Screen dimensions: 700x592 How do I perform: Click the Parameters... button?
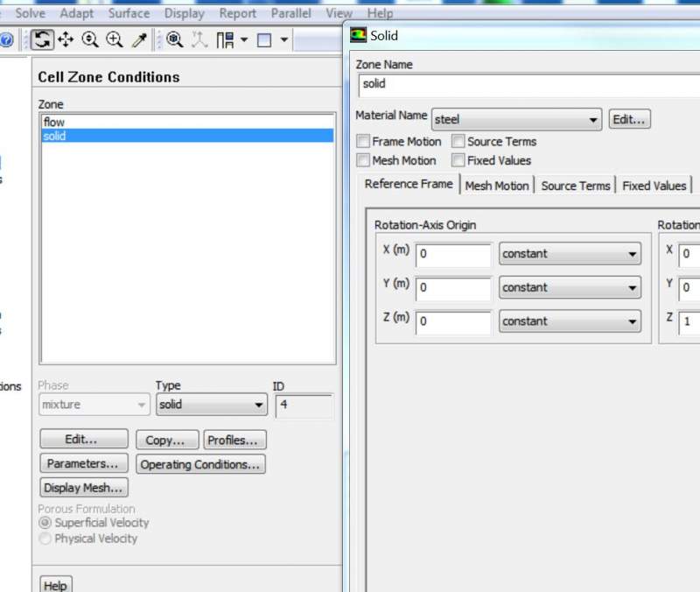click(x=84, y=463)
